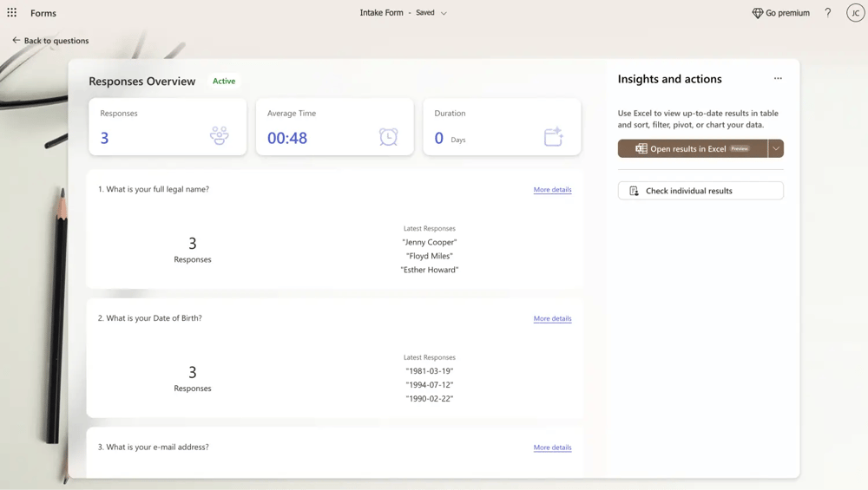The height and width of the screenshot is (490, 868).
Task: Select Check individual results button
Action: pyautogui.click(x=700, y=191)
